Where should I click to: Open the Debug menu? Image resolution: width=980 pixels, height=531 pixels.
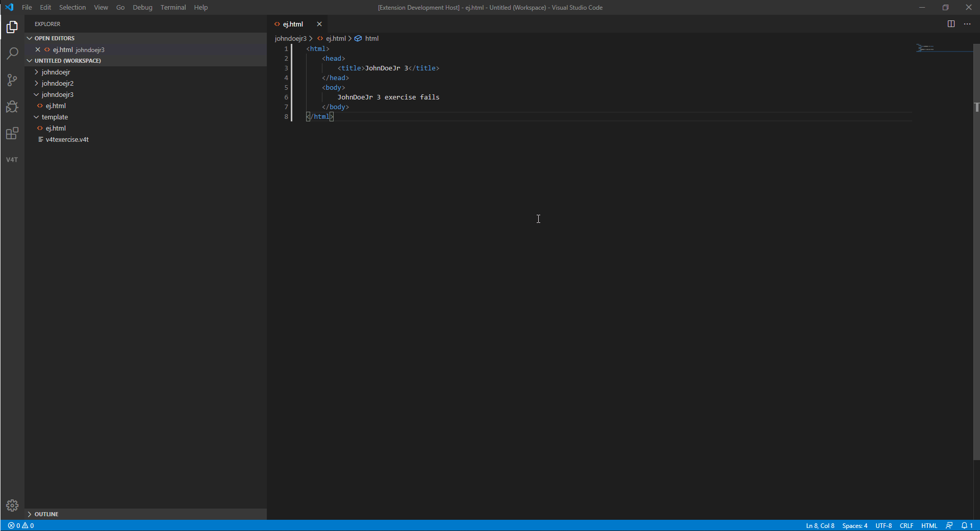142,7
